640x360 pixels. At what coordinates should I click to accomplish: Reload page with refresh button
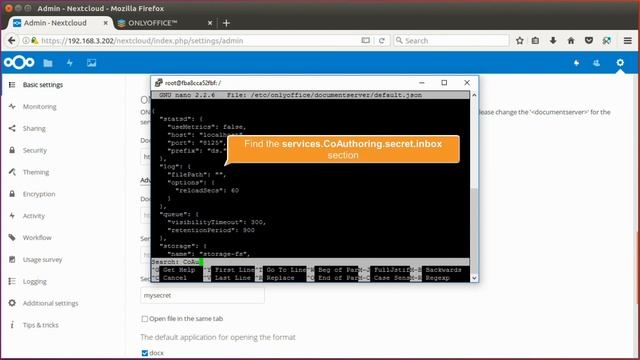[x=382, y=40]
